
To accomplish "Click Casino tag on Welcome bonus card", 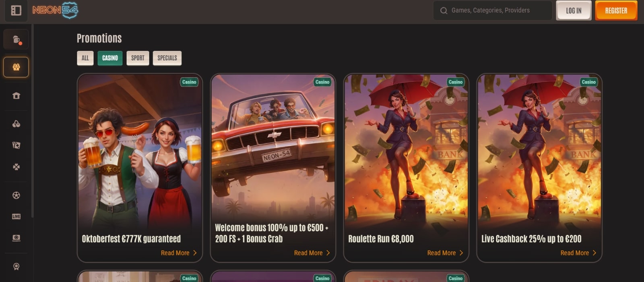I will coord(322,82).
